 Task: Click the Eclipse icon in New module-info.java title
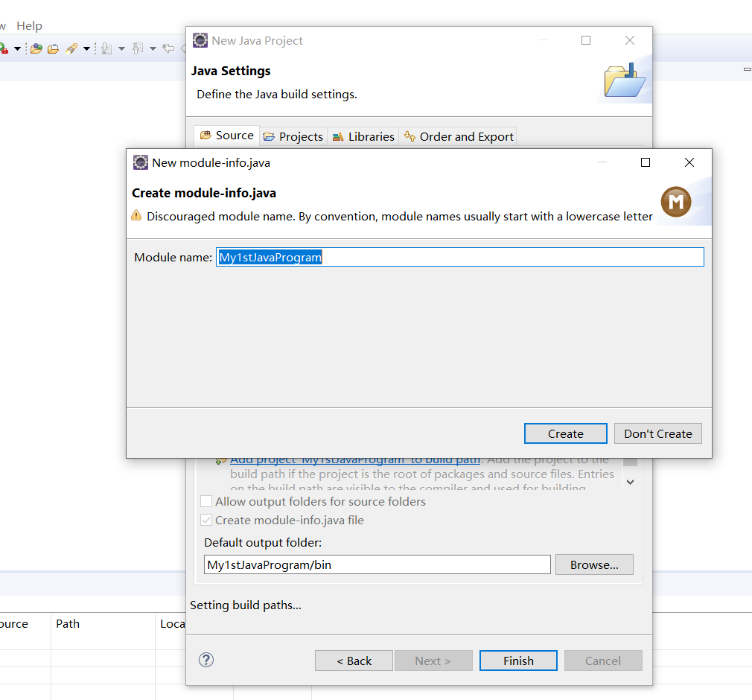(x=141, y=162)
